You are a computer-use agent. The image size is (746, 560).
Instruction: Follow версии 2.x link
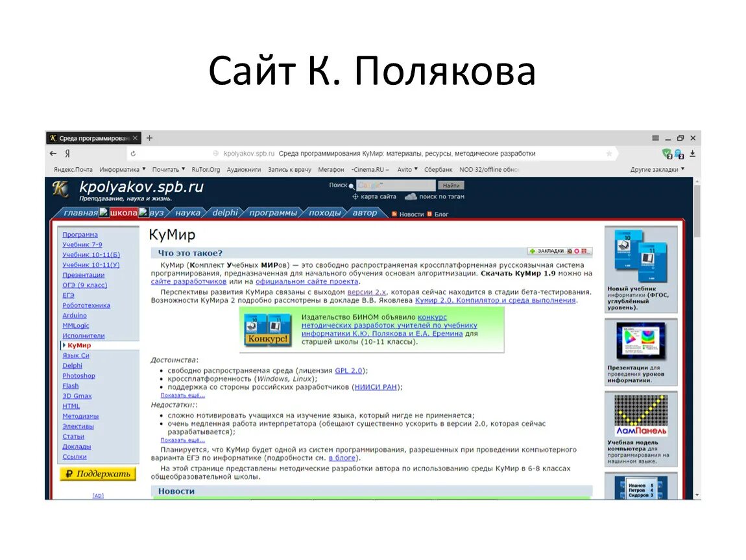point(367,292)
